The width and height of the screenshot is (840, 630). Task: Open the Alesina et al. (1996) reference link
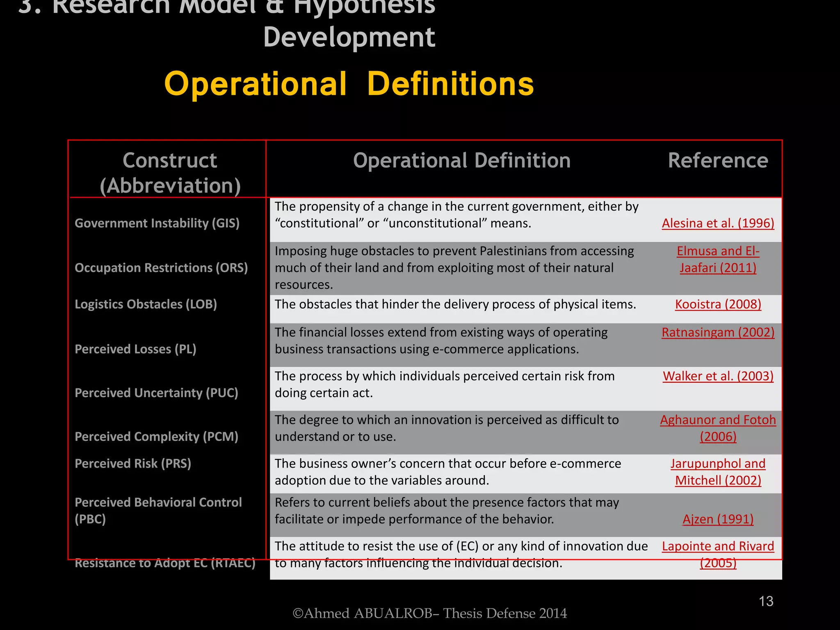[x=718, y=223]
